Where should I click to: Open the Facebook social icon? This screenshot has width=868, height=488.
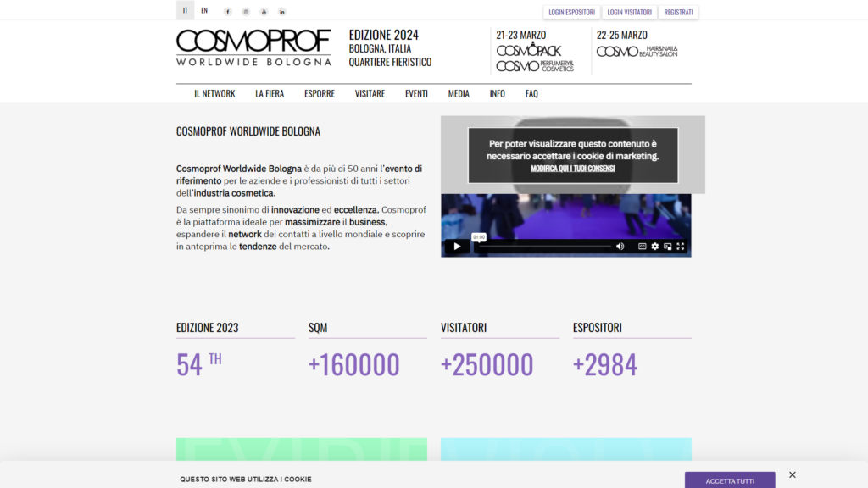coord(227,12)
